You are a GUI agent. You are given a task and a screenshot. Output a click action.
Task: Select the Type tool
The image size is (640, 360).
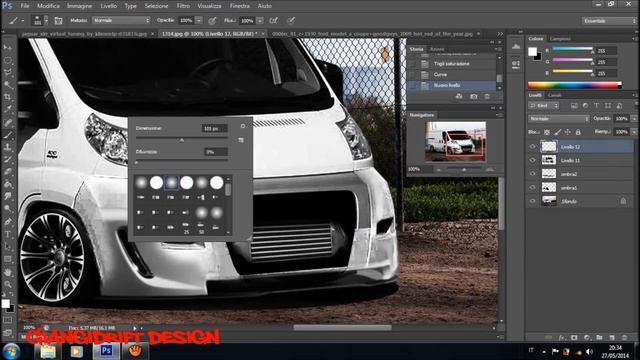8,234
